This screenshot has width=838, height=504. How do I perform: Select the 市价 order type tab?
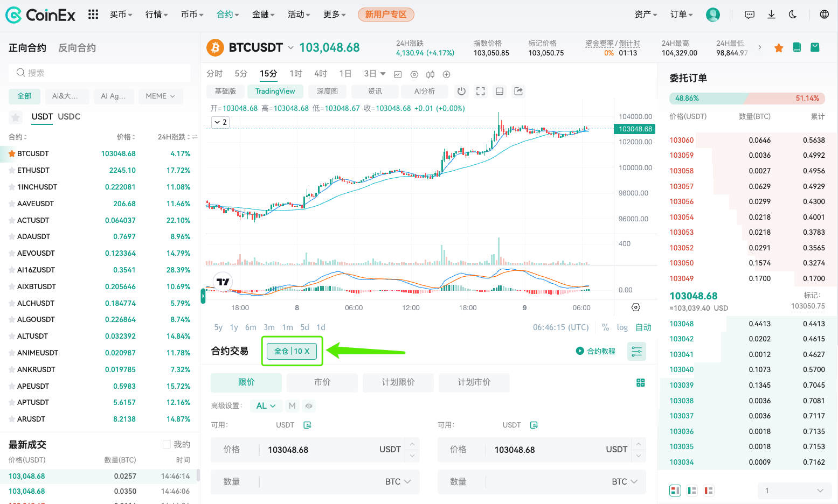(322, 382)
